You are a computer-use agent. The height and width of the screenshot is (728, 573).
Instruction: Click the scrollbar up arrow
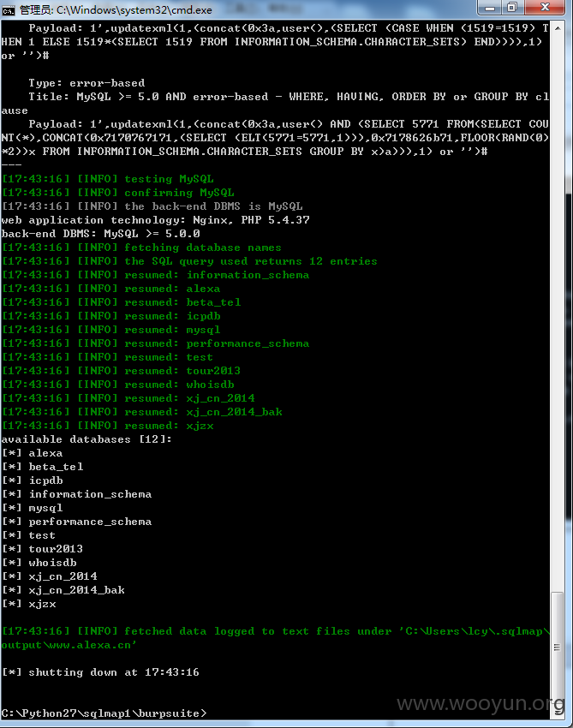click(x=558, y=28)
